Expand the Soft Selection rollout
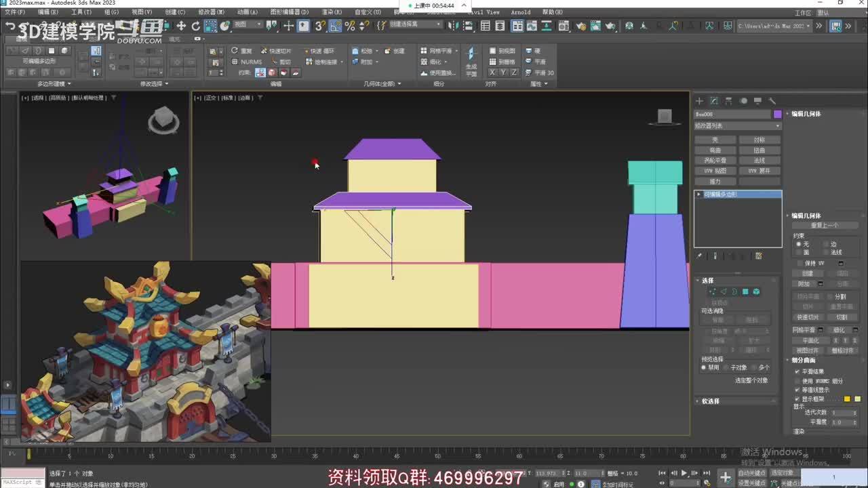Screen dimensions: 868x488 click(x=710, y=401)
